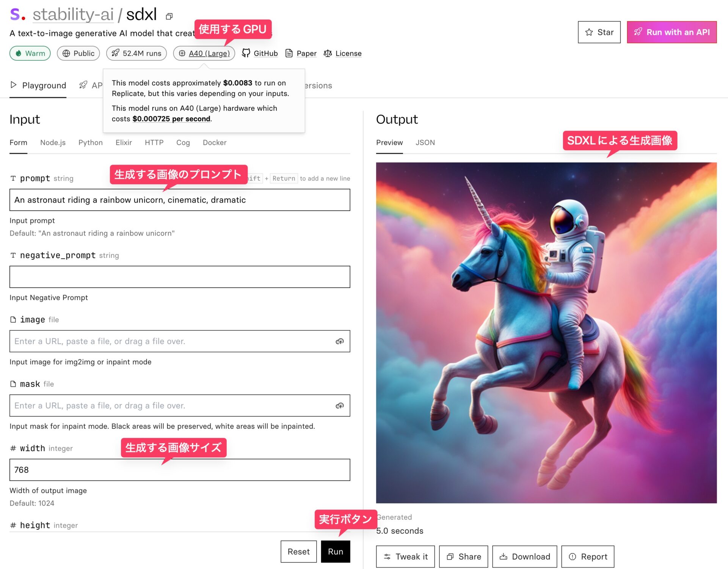Open the Paper link
The height and width of the screenshot is (569, 728).
301,53
